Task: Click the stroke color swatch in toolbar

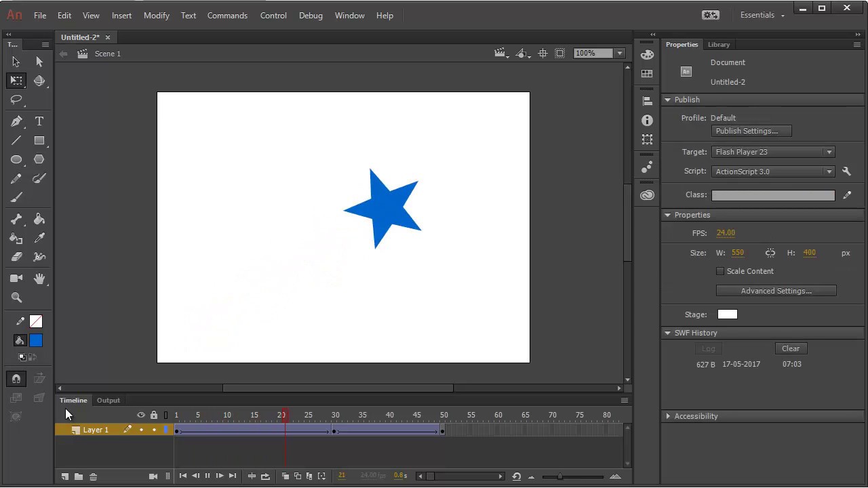Action: click(x=36, y=322)
